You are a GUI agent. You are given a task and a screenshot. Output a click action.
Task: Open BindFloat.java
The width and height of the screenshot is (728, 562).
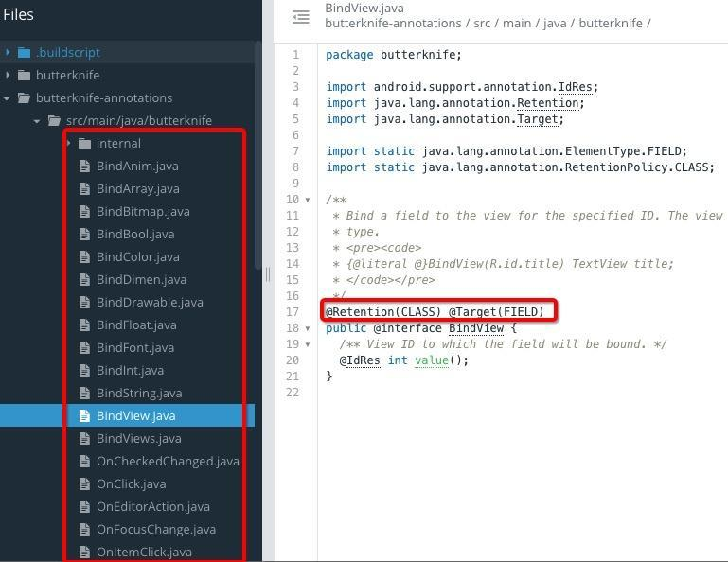[x=136, y=325]
